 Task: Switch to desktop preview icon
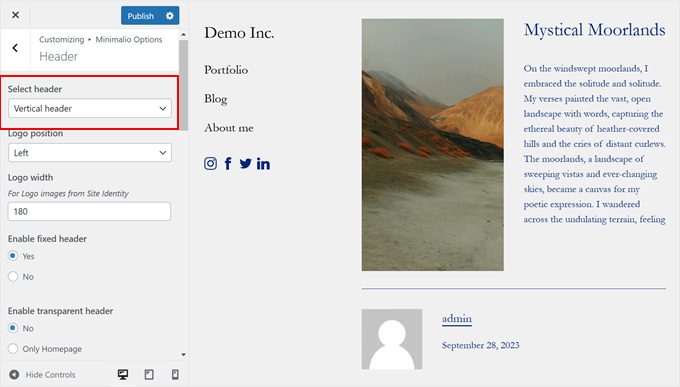123,374
